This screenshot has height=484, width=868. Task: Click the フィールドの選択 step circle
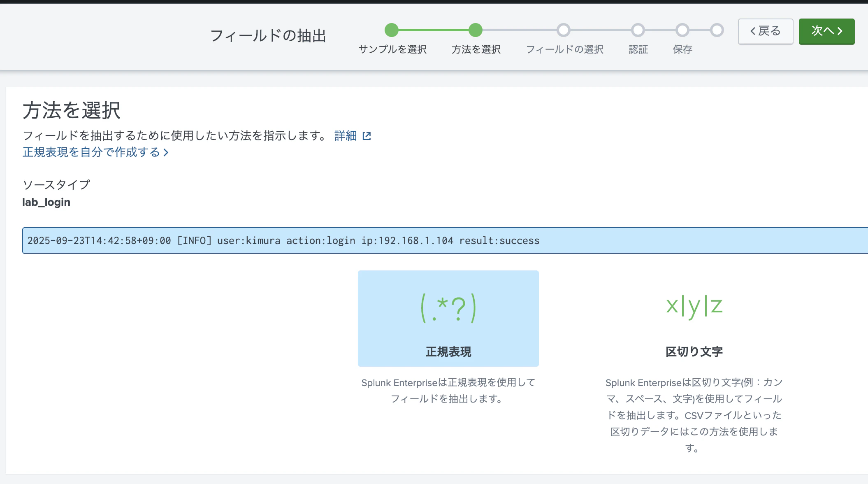click(x=564, y=30)
